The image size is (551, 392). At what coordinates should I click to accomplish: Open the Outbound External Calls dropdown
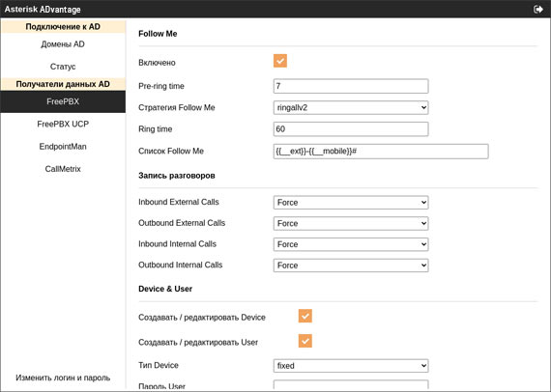(x=351, y=224)
